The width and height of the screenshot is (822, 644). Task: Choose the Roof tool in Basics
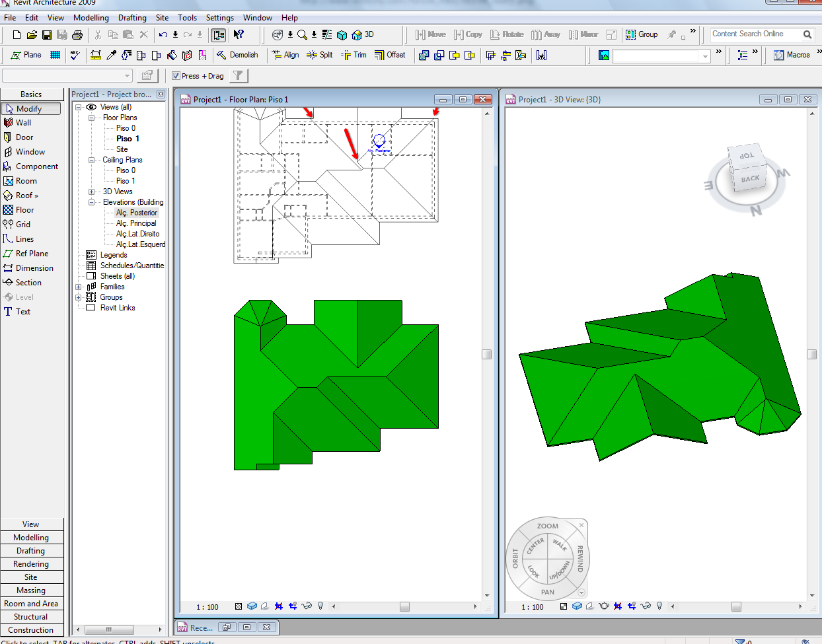(26, 196)
